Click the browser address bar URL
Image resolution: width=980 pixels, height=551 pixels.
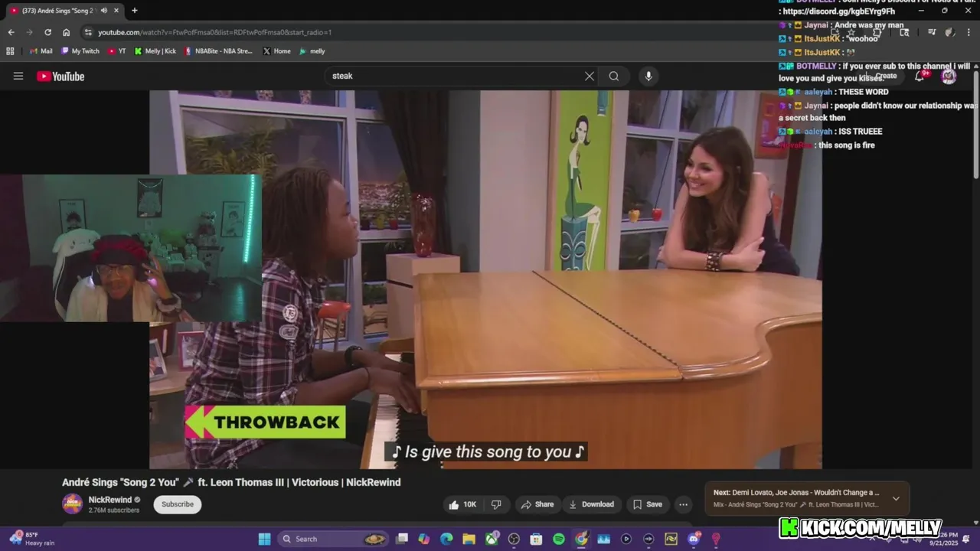pyautogui.click(x=214, y=32)
